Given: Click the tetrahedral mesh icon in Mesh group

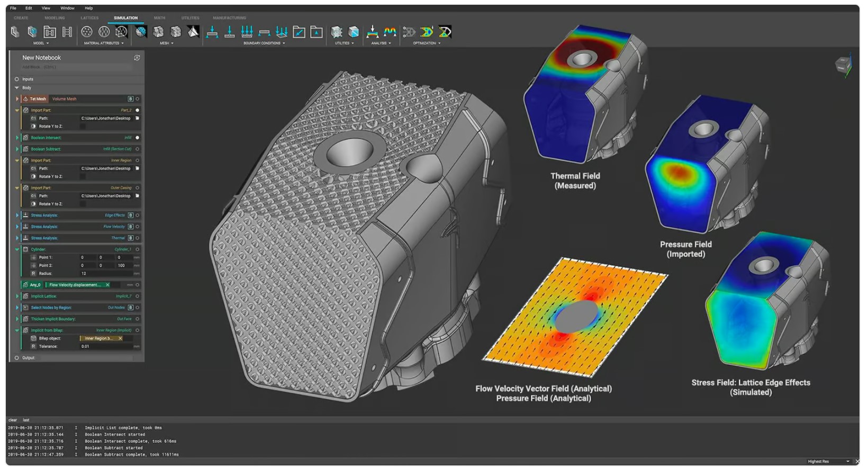Looking at the screenshot, I should coord(193,32).
